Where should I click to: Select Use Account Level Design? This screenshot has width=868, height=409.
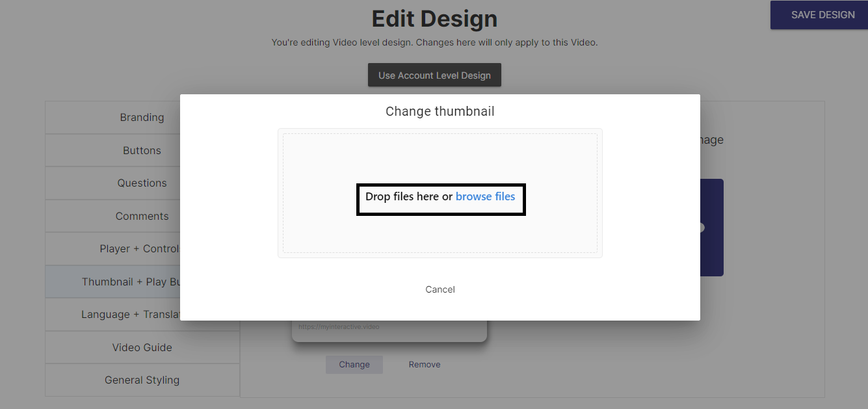pos(434,75)
